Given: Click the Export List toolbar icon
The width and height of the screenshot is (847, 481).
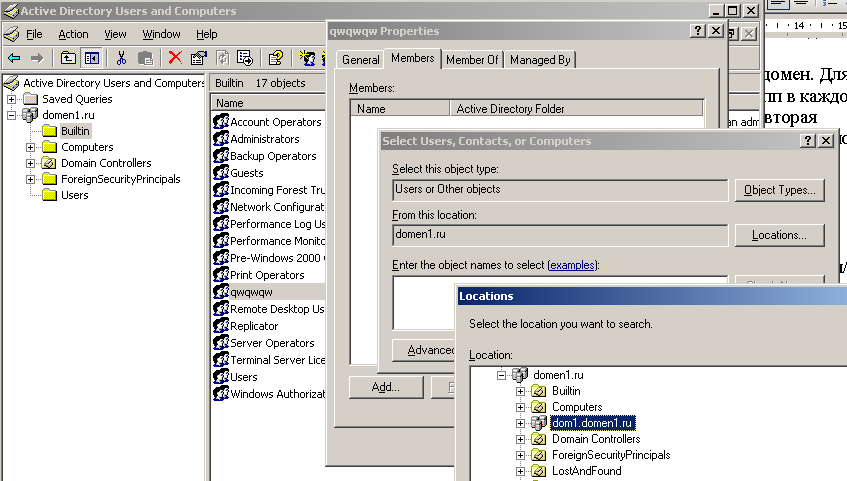Looking at the screenshot, I should (x=245, y=58).
